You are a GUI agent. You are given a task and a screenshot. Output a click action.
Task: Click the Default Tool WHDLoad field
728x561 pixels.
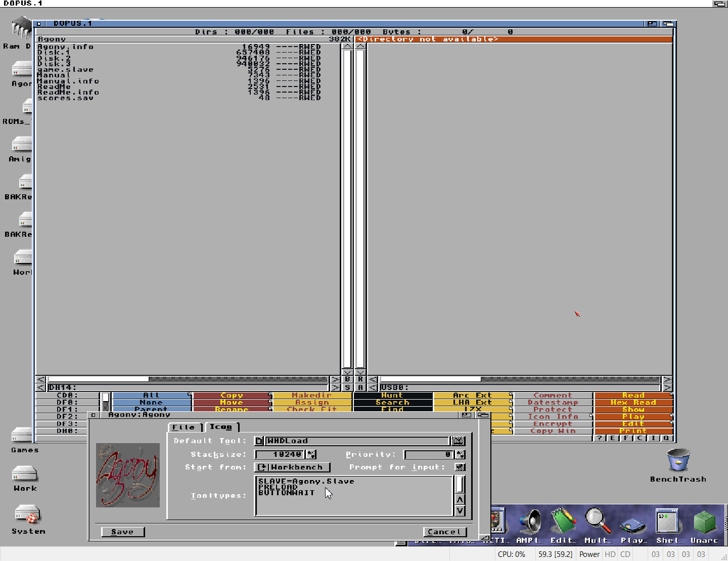click(357, 441)
